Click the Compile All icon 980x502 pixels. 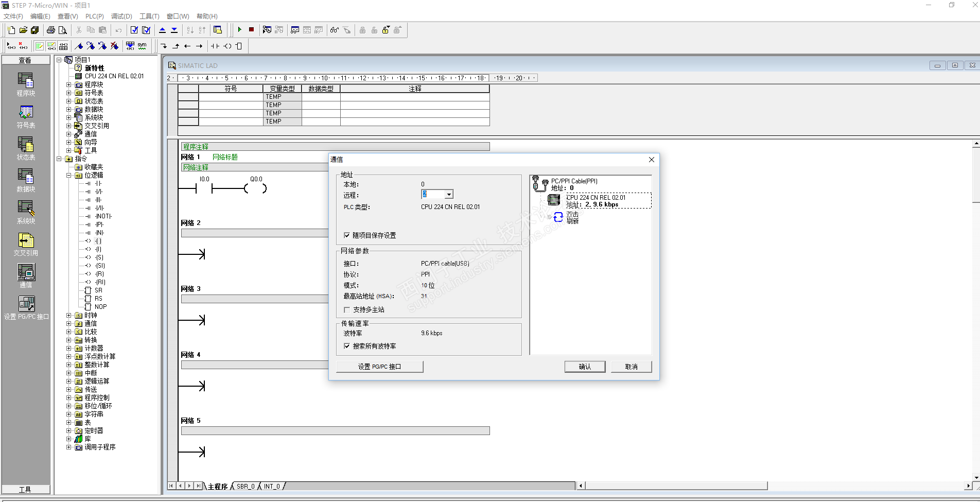(146, 30)
